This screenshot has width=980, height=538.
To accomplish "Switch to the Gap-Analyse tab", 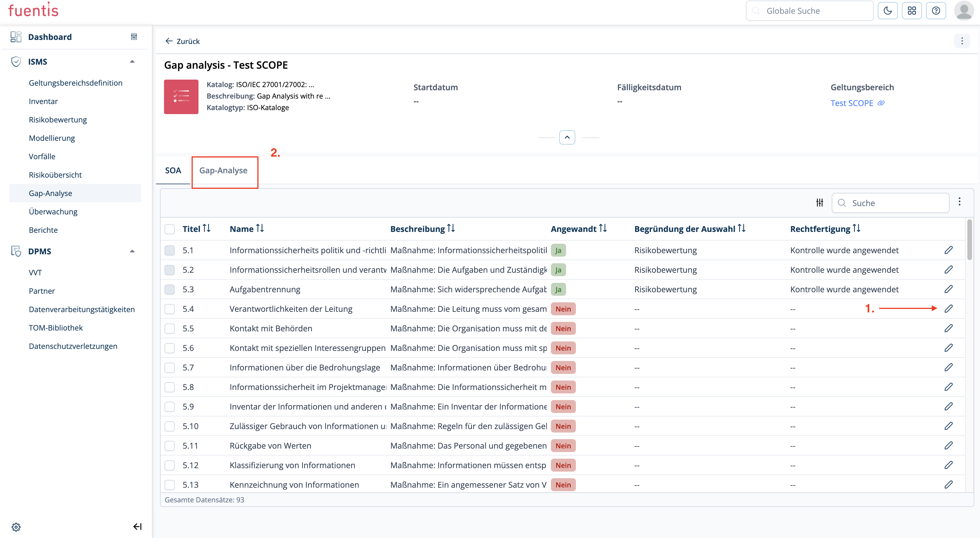I will click(x=223, y=171).
